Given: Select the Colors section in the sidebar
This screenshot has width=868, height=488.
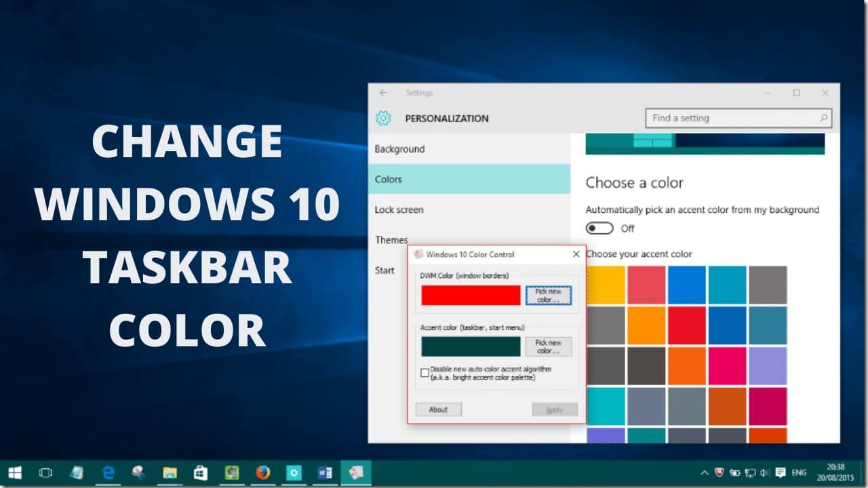Looking at the screenshot, I should tap(469, 179).
